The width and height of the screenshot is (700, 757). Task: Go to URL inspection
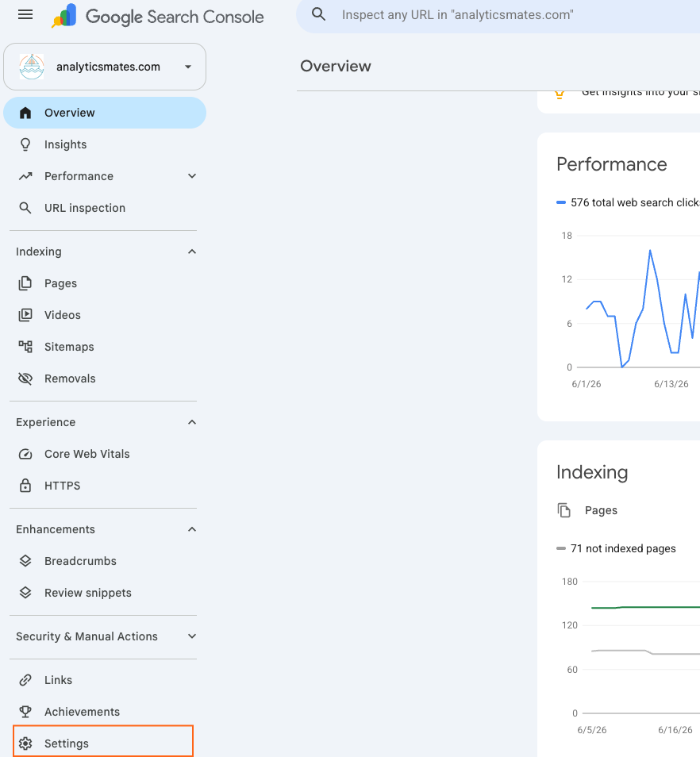105,208
